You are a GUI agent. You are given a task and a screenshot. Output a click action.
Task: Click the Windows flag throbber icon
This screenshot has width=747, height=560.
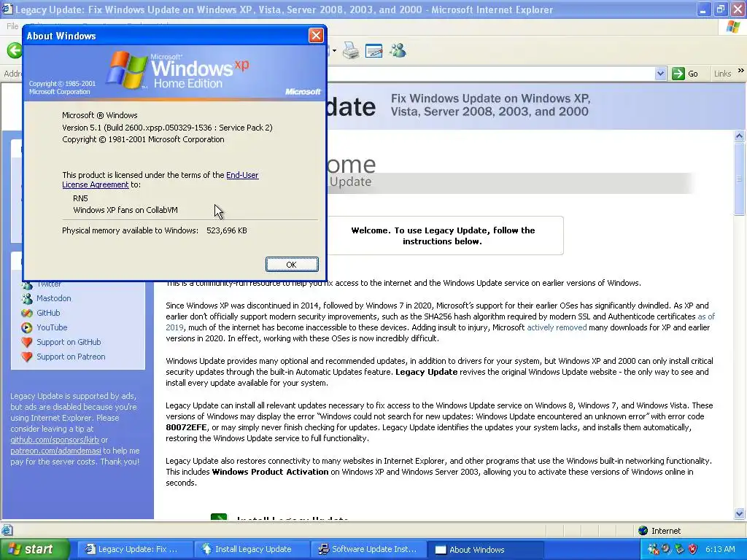[733, 26]
